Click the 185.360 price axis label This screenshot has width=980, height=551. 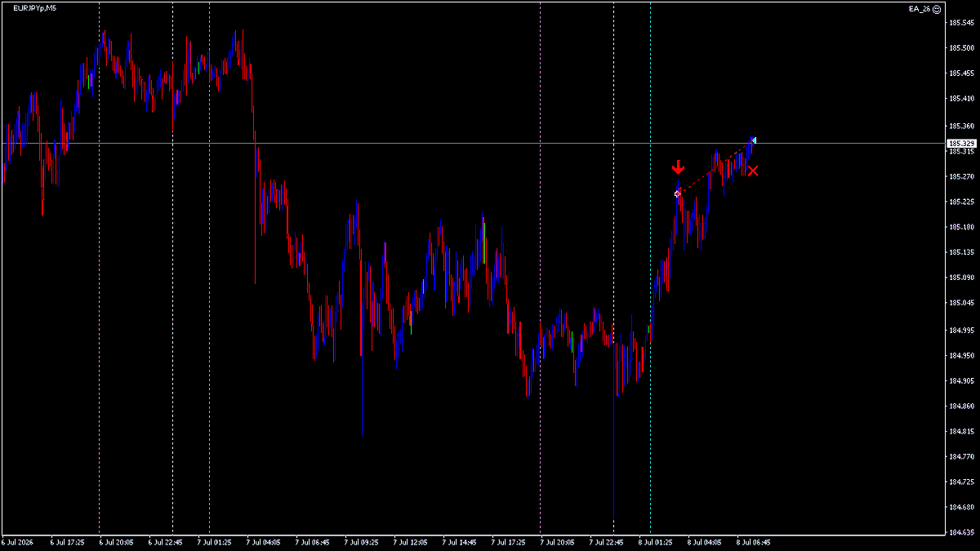tap(961, 127)
